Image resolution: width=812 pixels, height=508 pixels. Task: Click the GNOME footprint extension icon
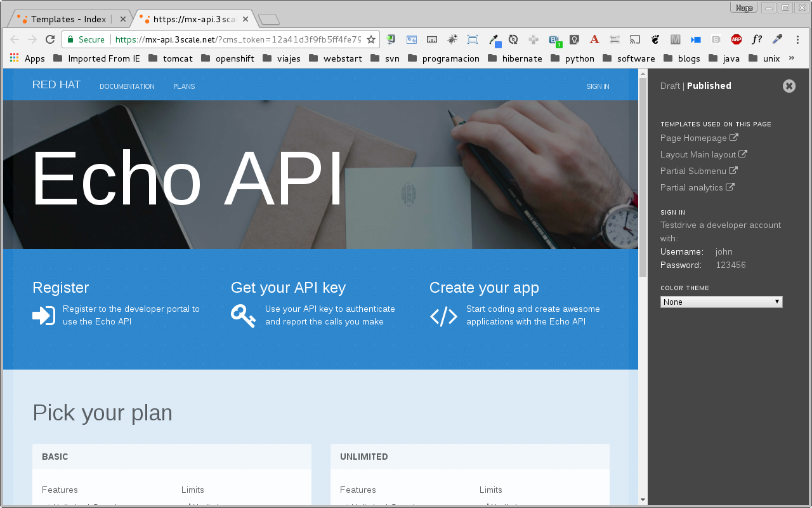(x=655, y=39)
